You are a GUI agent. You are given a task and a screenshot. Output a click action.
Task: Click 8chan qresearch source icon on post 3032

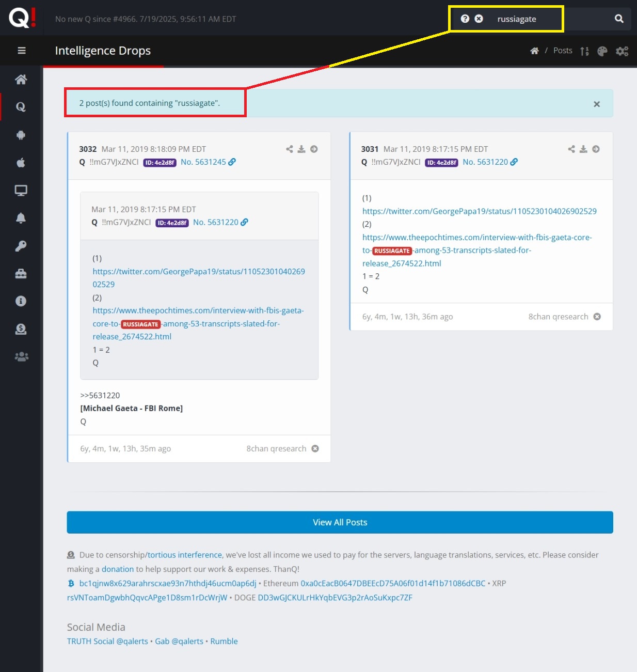tap(315, 449)
